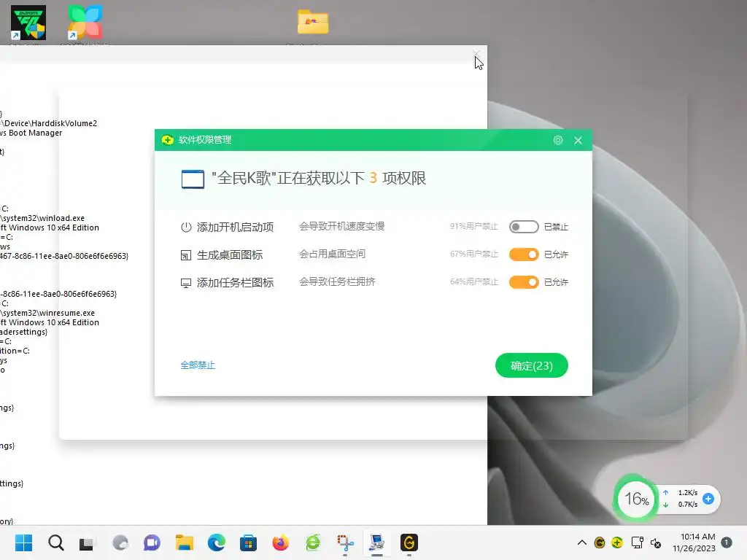Viewport: 747px width, 560px height.
Task: Open the network tray icon
Action: pos(637,542)
